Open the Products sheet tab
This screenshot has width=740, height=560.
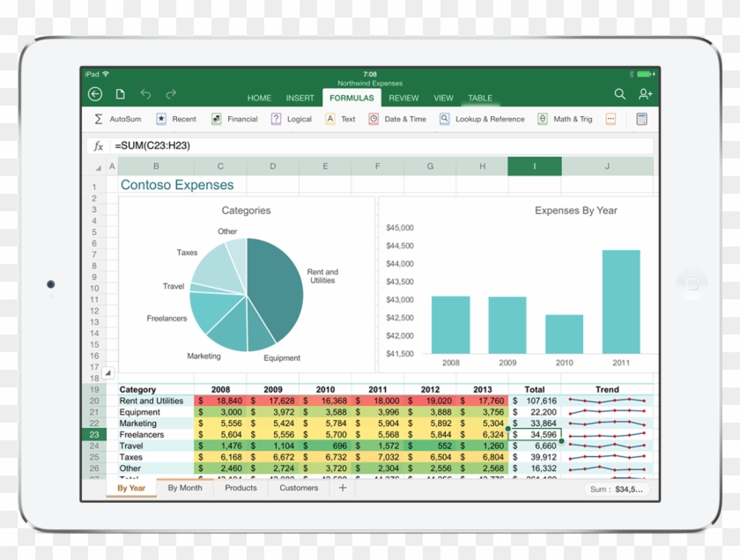click(x=240, y=488)
